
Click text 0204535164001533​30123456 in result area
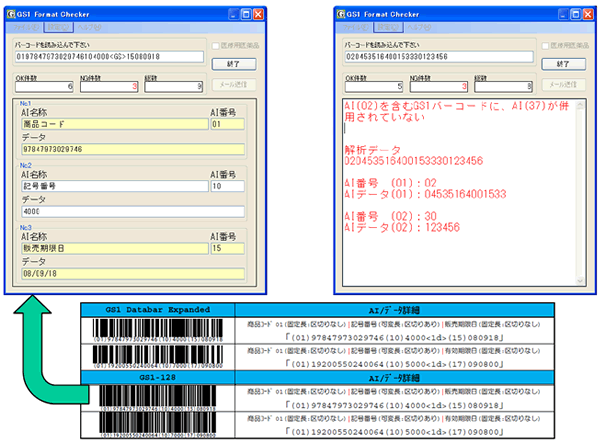(x=413, y=161)
